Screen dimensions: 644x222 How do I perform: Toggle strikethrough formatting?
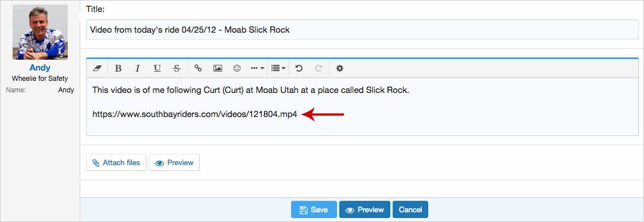point(177,68)
